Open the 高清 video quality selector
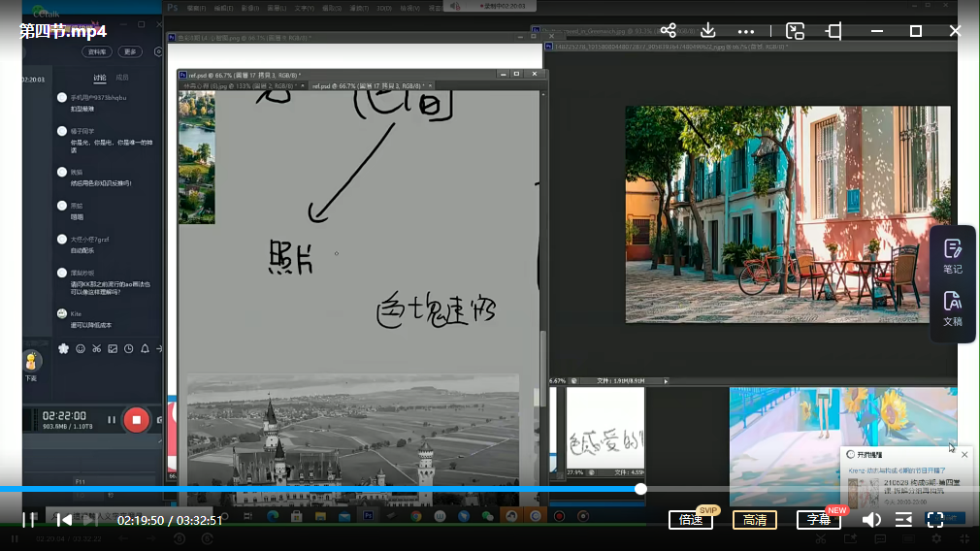 754,520
